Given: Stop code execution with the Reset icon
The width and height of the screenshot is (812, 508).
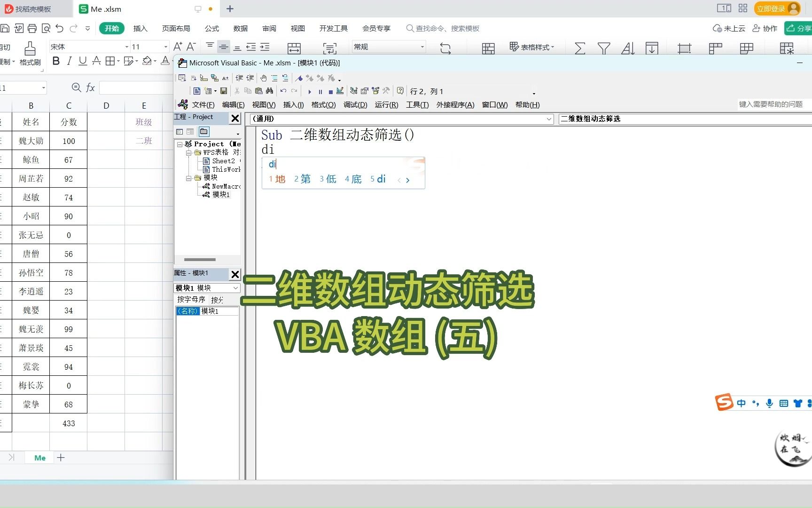Looking at the screenshot, I should pyautogui.click(x=331, y=91).
